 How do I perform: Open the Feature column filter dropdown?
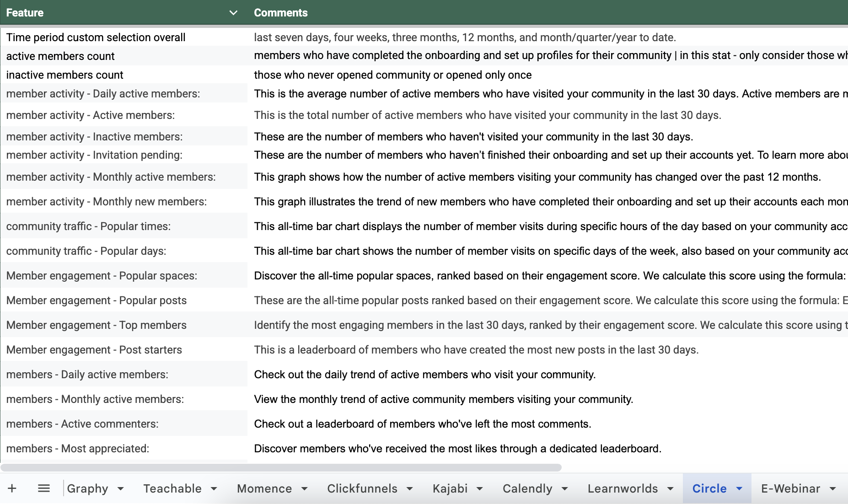click(x=233, y=13)
